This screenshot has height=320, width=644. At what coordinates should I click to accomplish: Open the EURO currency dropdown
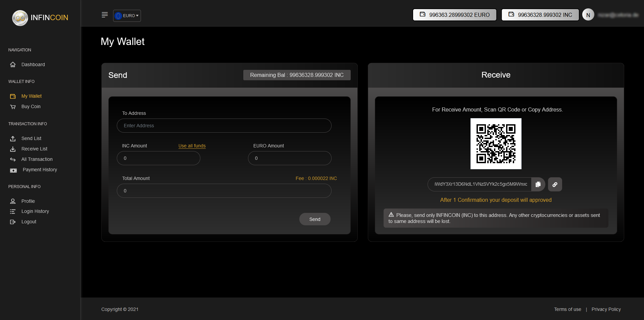pyautogui.click(x=127, y=16)
